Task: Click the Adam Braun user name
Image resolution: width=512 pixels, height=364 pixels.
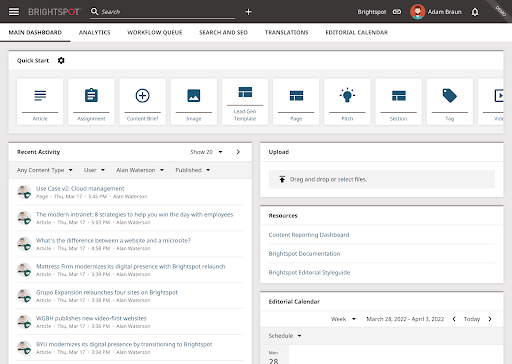Action: [445, 12]
